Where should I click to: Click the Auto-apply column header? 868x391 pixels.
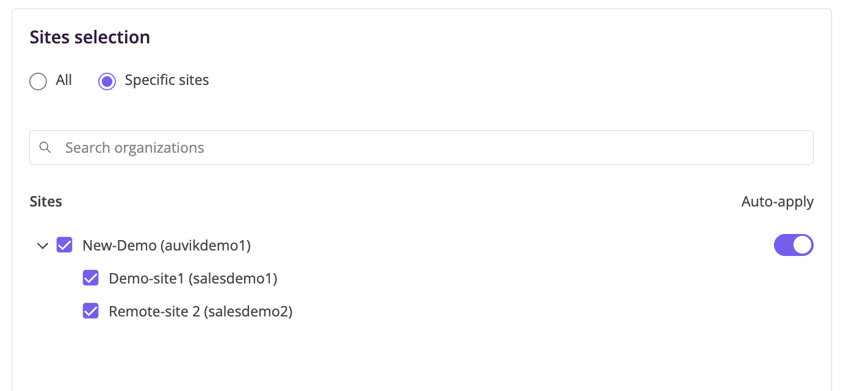[777, 202]
